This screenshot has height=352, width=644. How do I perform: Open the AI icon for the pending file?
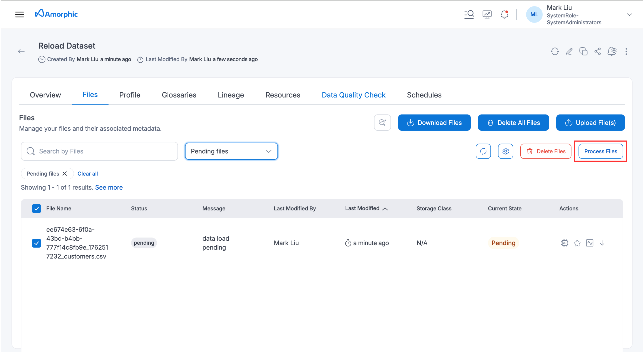564,243
